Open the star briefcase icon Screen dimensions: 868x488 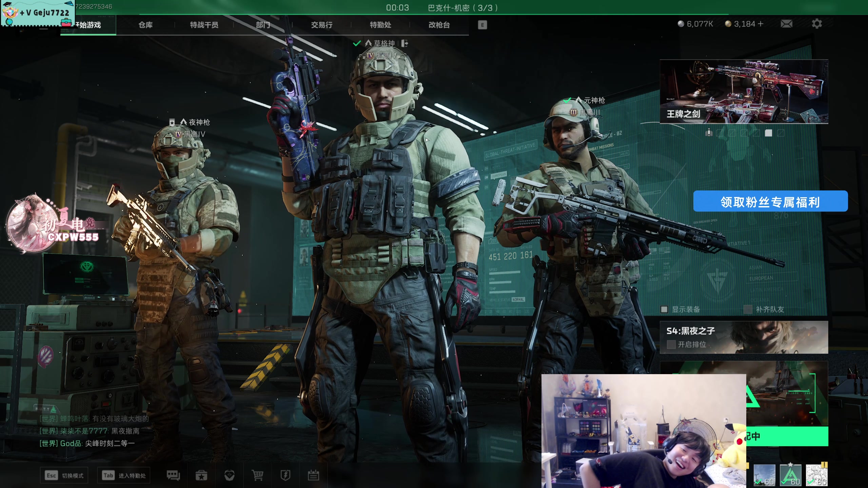201,475
